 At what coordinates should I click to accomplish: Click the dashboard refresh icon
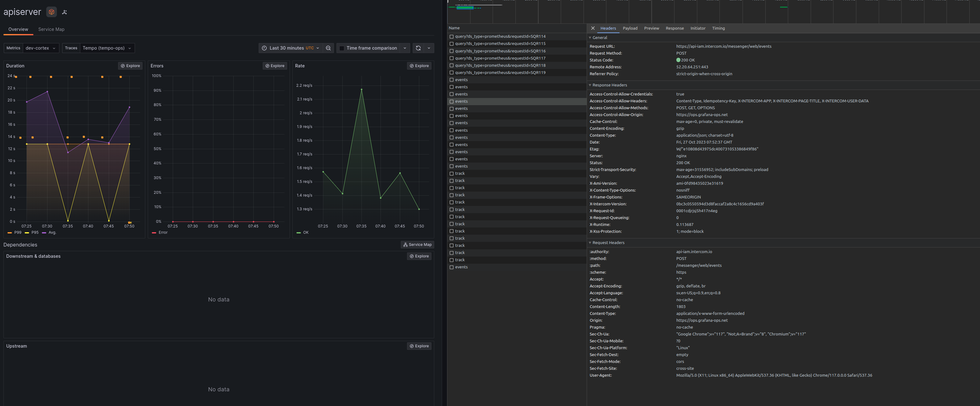(x=418, y=48)
